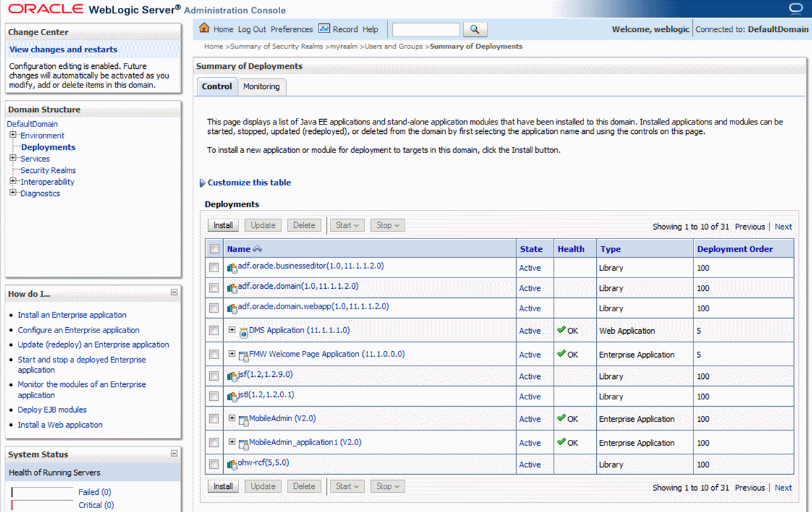Viewport: 812px width, 512px height.
Task: Go to Next page at table top
Action: pyautogui.click(x=784, y=227)
